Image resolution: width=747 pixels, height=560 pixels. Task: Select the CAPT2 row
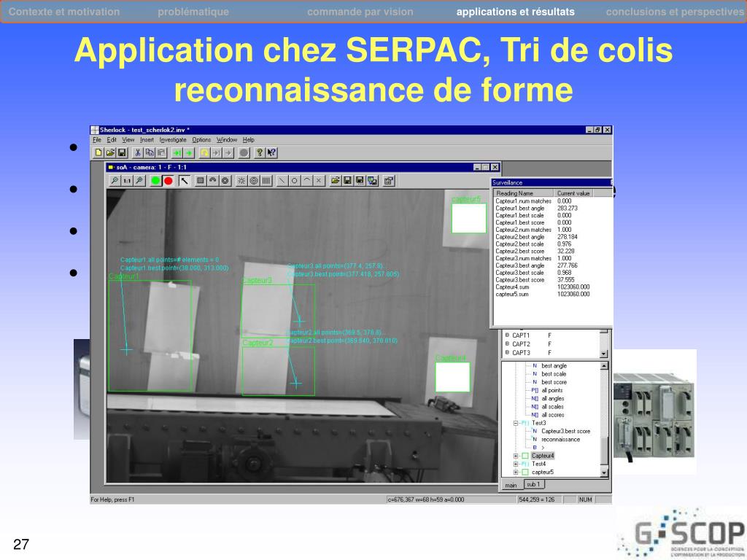551,344
